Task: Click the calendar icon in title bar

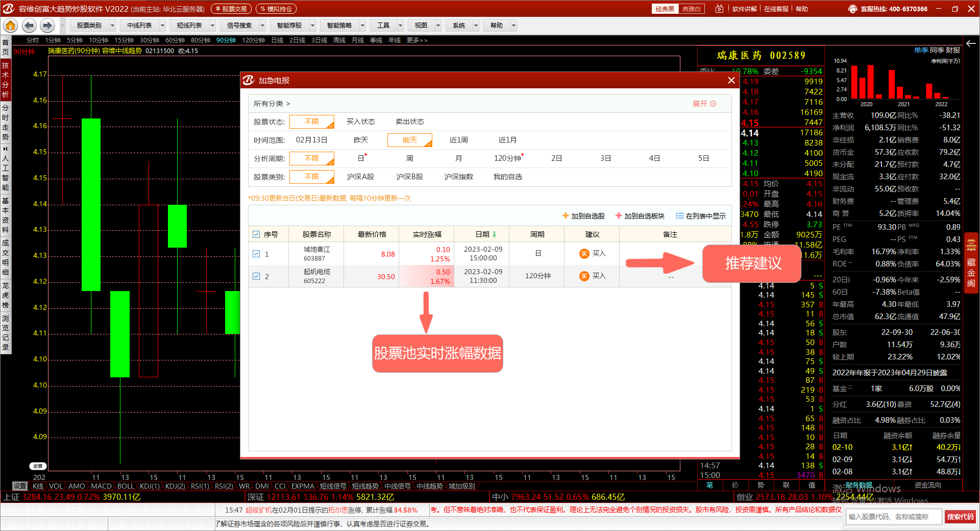Action: pyautogui.click(x=719, y=9)
